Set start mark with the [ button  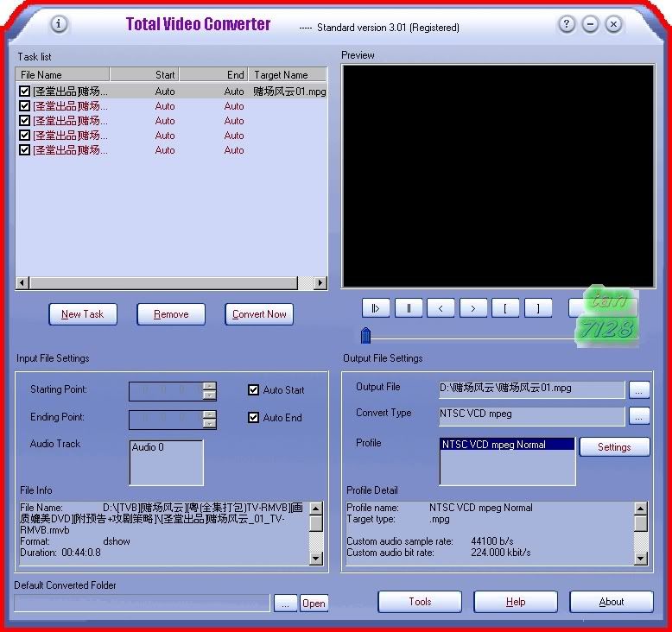point(505,307)
